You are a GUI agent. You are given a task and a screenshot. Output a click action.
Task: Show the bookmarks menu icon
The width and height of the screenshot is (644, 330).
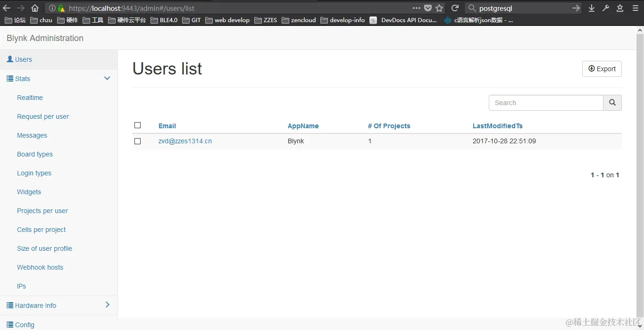coord(620,8)
